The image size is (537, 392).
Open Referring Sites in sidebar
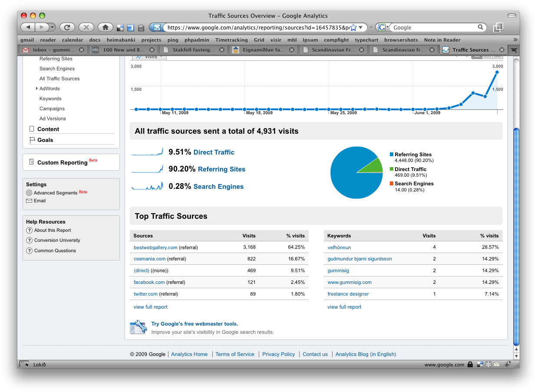coord(56,59)
